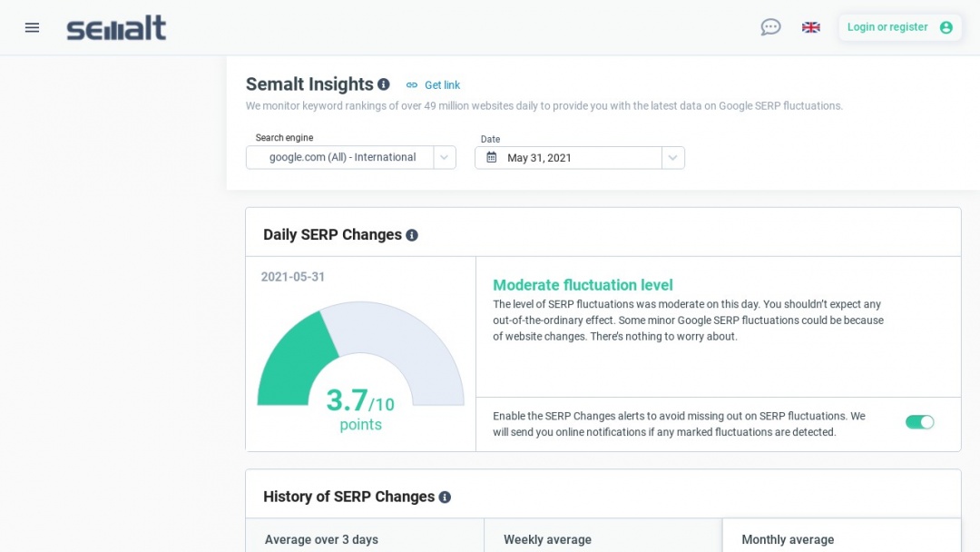Image resolution: width=980 pixels, height=552 pixels.
Task: Click the May 31, 2021 date value
Action: pyautogui.click(x=539, y=158)
